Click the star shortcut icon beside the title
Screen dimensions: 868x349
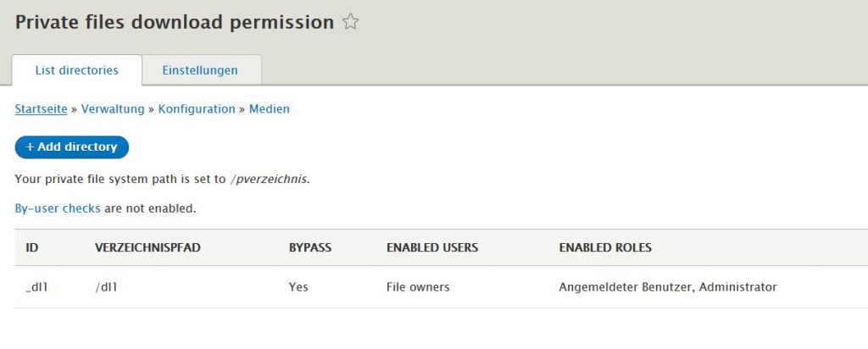(351, 23)
